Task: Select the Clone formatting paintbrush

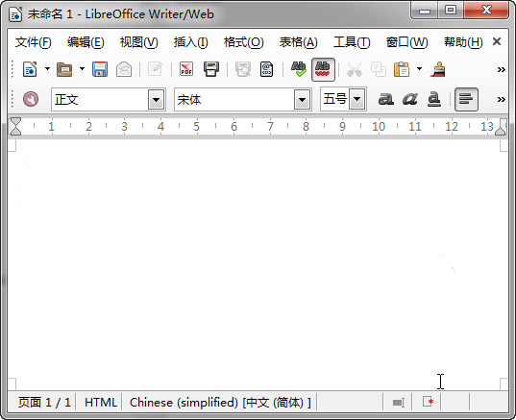Action: (437, 69)
